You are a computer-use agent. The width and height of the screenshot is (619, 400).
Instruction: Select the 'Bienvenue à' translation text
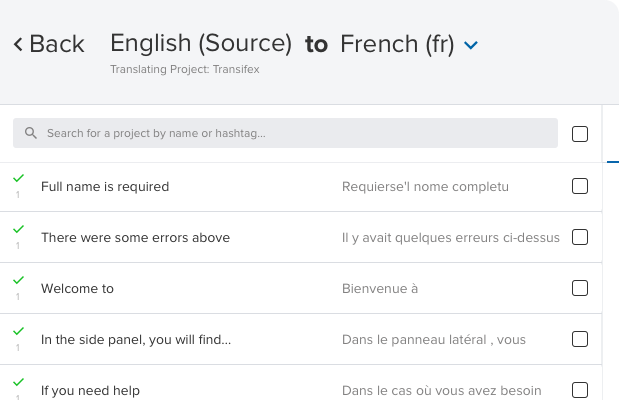pyautogui.click(x=379, y=288)
